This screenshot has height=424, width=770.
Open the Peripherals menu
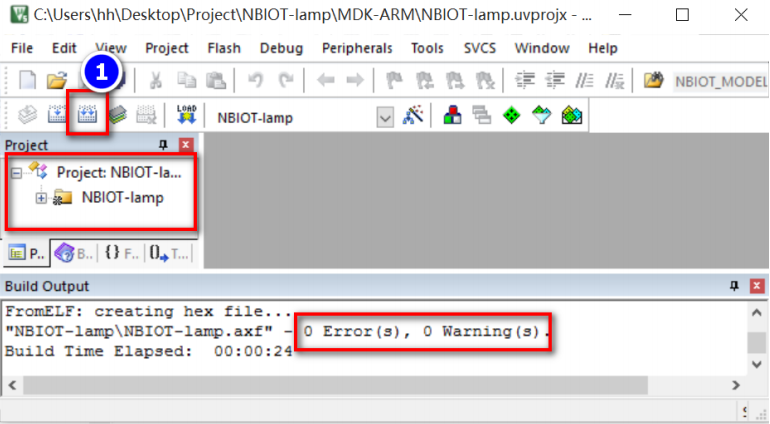(357, 48)
